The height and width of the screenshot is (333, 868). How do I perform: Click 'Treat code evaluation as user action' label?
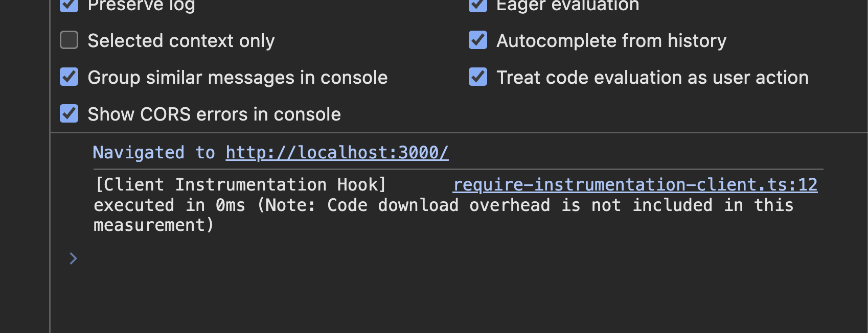pos(653,77)
